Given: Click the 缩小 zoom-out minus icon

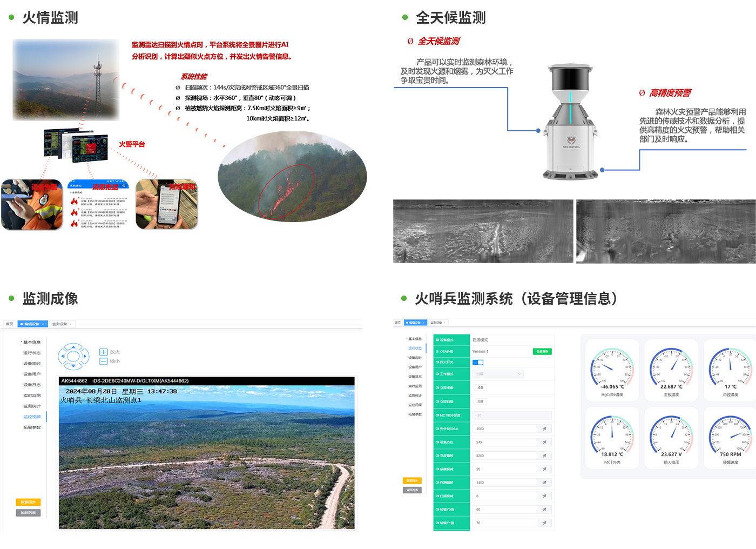Looking at the screenshot, I should click(x=104, y=361).
